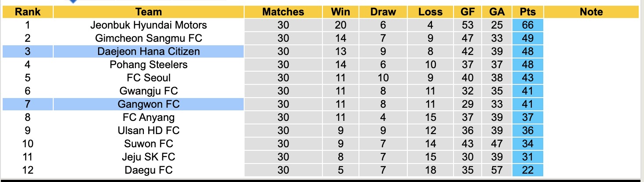Click Jeonbuk's 66 points cell
The height and width of the screenshot is (182, 644).
click(x=527, y=25)
